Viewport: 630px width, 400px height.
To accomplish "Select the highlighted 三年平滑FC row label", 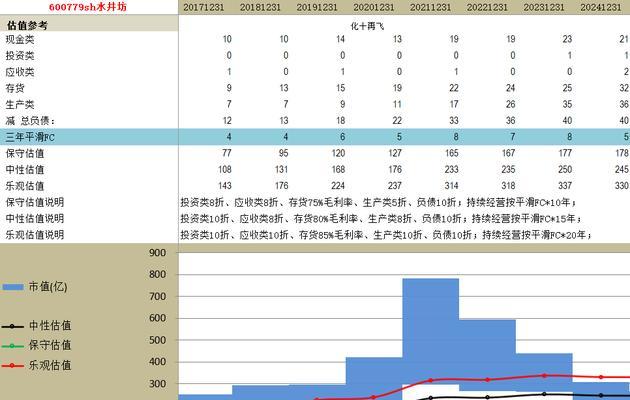I will [30, 137].
